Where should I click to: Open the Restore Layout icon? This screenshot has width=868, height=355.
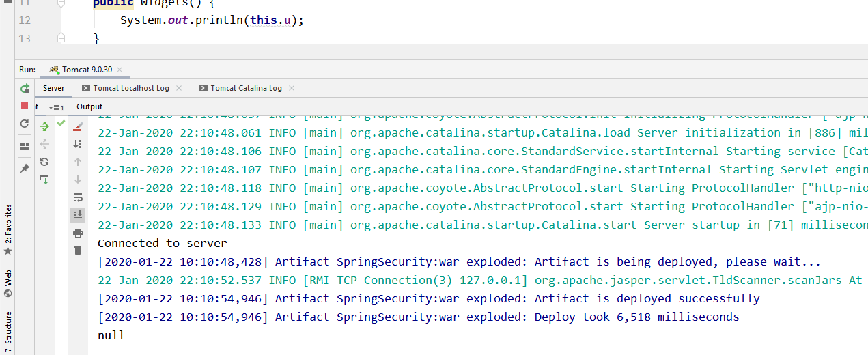pos(25,145)
